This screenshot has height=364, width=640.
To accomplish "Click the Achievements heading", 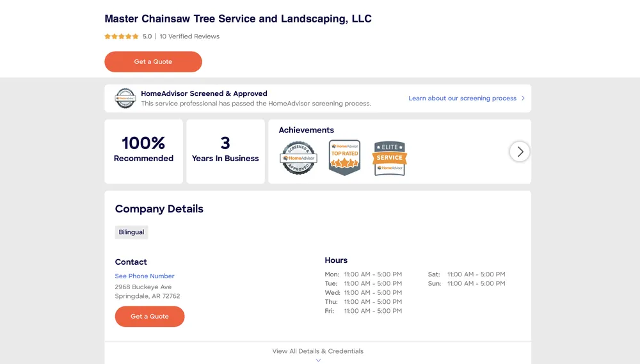I will (x=306, y=130).
